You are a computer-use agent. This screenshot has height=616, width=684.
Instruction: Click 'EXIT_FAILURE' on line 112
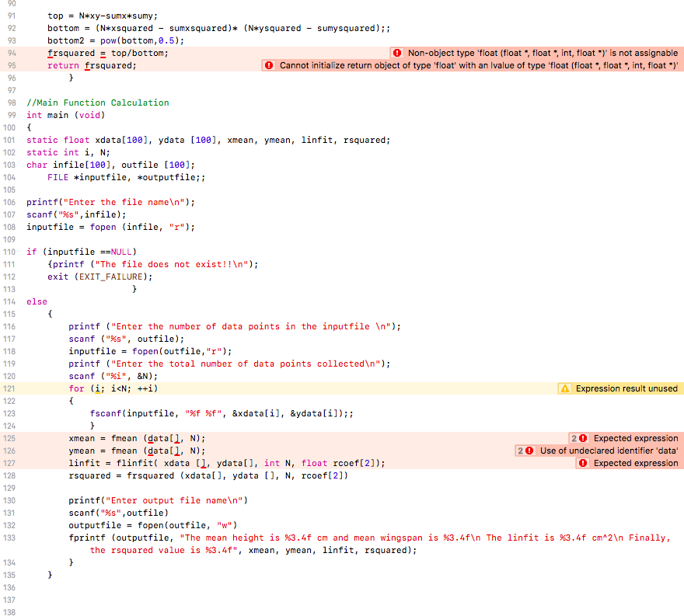click(111, 277)
